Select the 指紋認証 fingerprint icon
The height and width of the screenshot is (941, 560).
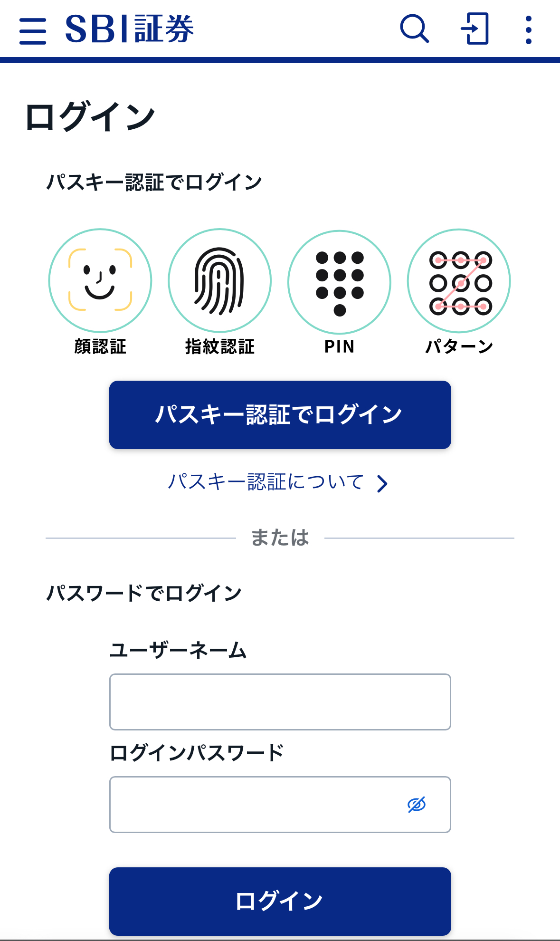(x=219, y=280)
